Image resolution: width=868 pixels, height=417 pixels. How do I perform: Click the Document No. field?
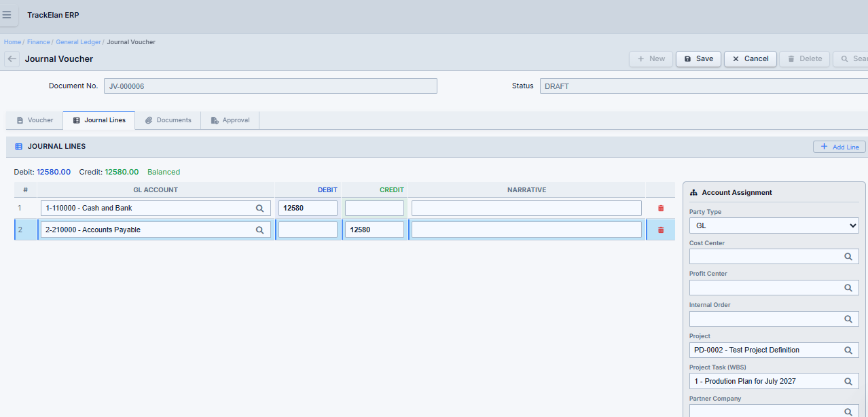[270, 86]
